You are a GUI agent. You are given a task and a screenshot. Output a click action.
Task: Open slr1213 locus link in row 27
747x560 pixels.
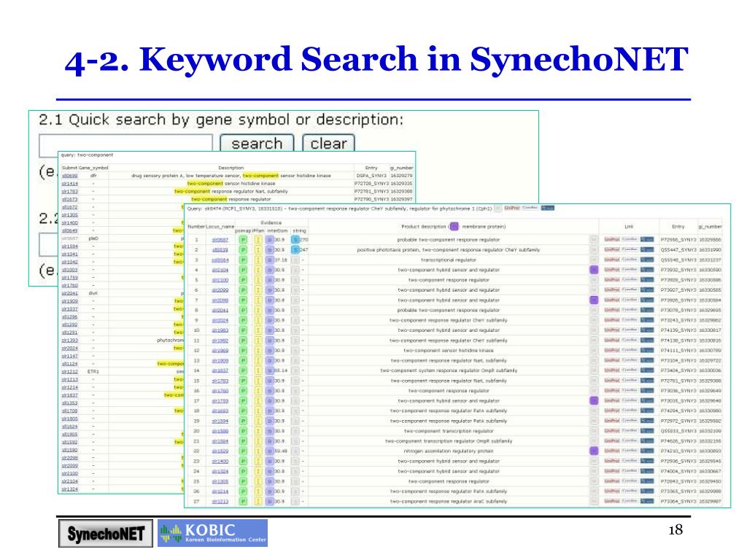220,502
